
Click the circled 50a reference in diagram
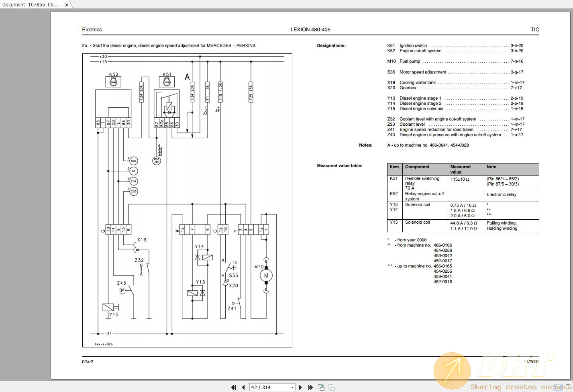tap(134, 161)
